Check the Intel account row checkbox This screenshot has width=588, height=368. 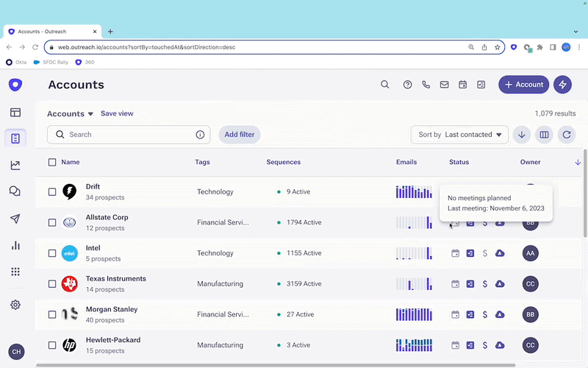coord(52,253)
